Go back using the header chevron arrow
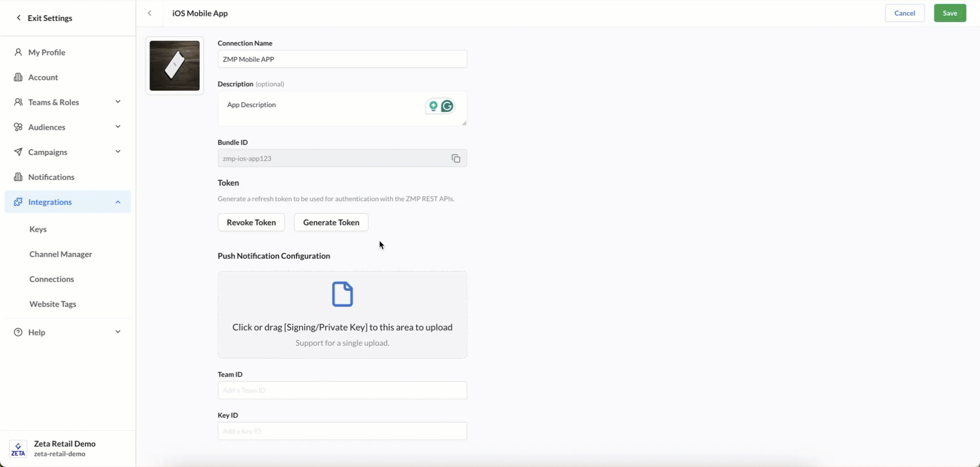The width and height of the screenshot is (980, 467). (150, 13)
